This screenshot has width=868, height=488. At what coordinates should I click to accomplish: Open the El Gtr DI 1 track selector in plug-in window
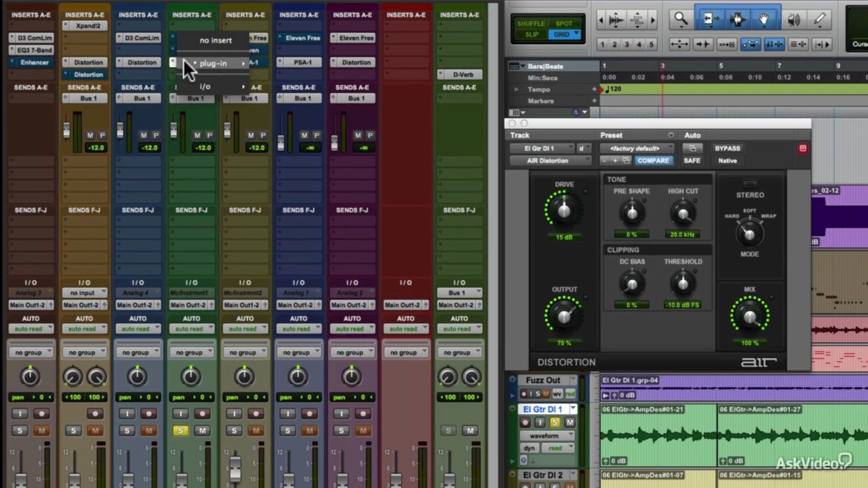point(542,148)
